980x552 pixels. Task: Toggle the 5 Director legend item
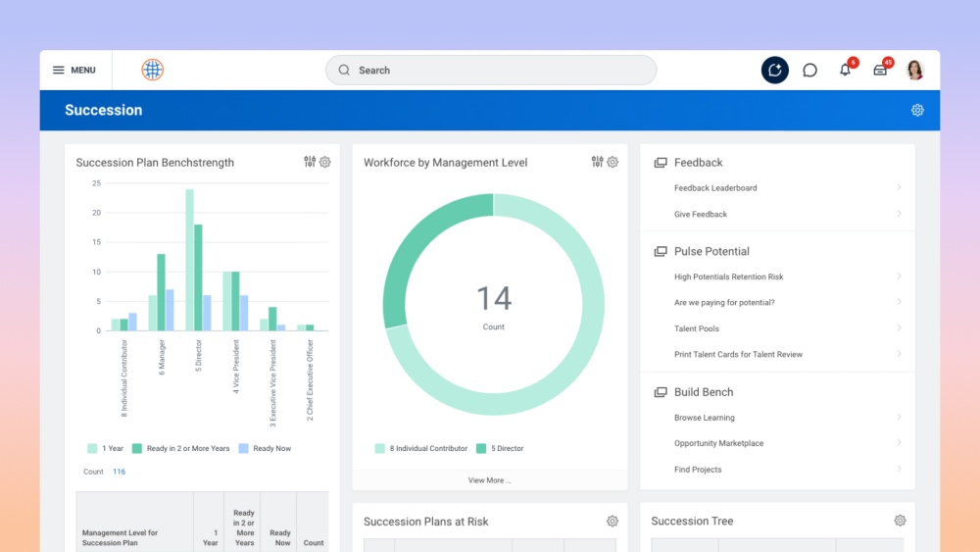coord(502,448)
